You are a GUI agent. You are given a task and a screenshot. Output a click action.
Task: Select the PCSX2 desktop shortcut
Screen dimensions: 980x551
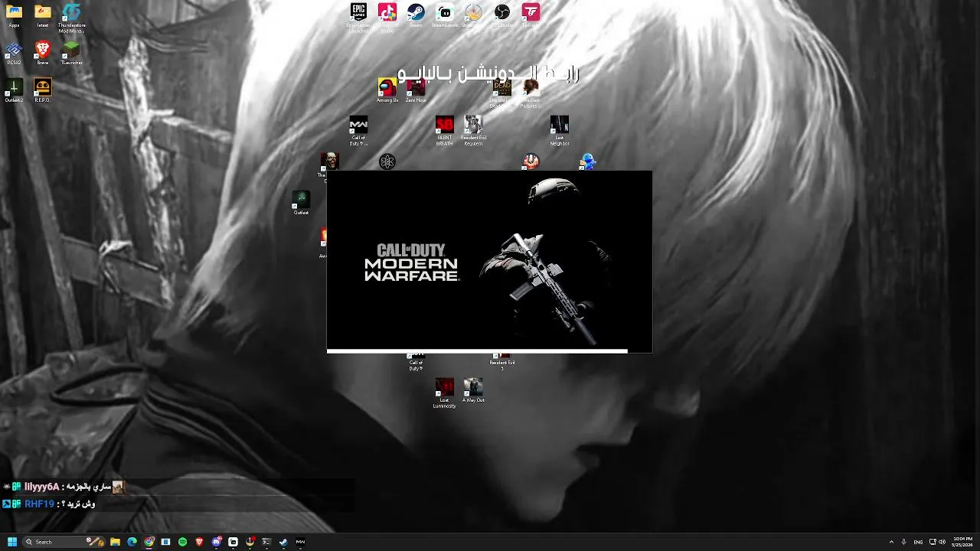point(14,54)
